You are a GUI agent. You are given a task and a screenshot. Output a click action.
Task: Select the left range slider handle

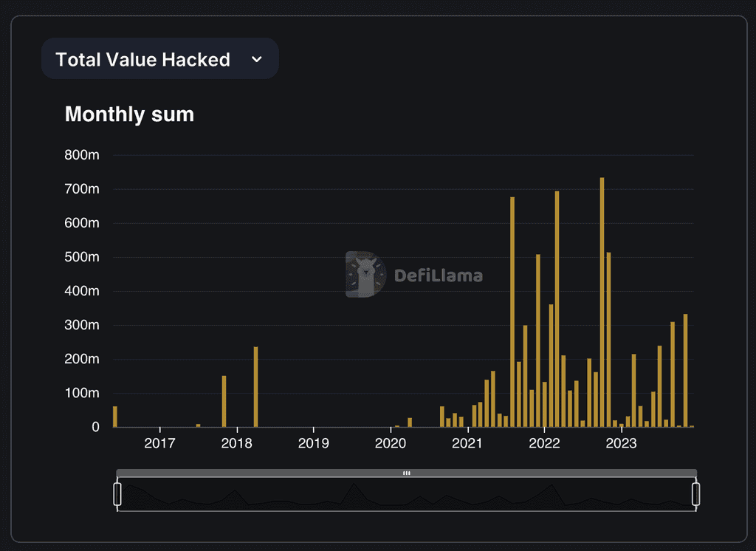(117, 494)
